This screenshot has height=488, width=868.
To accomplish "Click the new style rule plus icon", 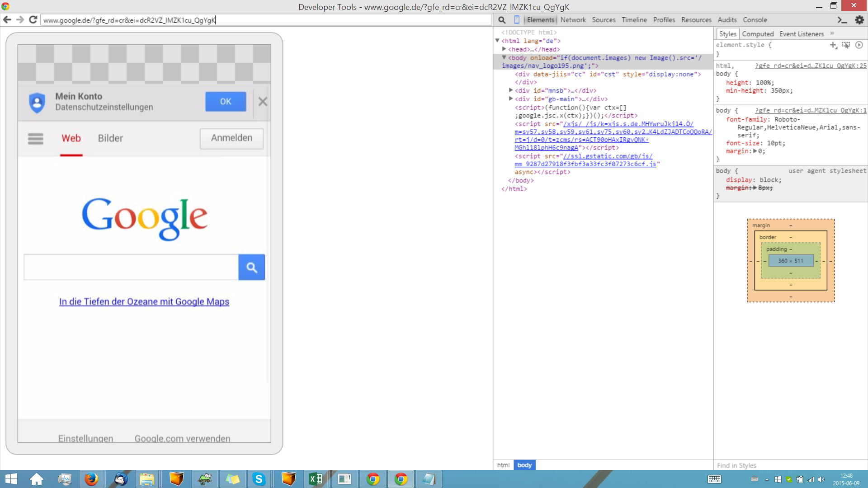I will tap(833, 45).
